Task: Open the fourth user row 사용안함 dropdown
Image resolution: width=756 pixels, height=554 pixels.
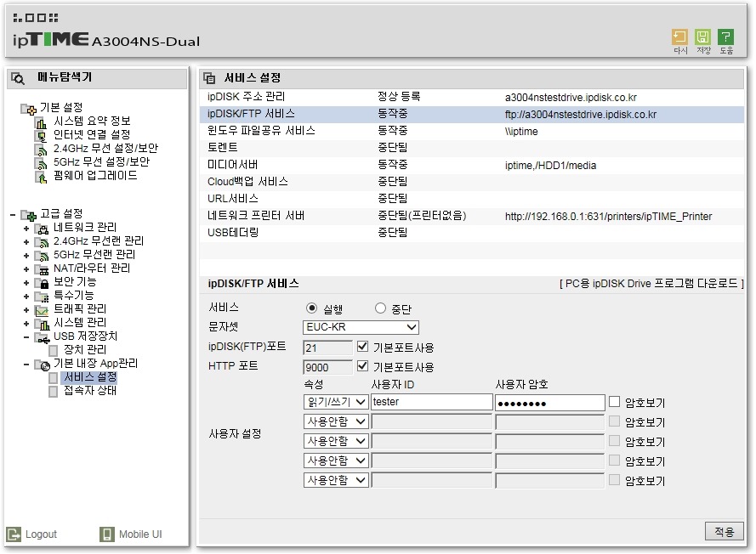Action: point(336,461)
